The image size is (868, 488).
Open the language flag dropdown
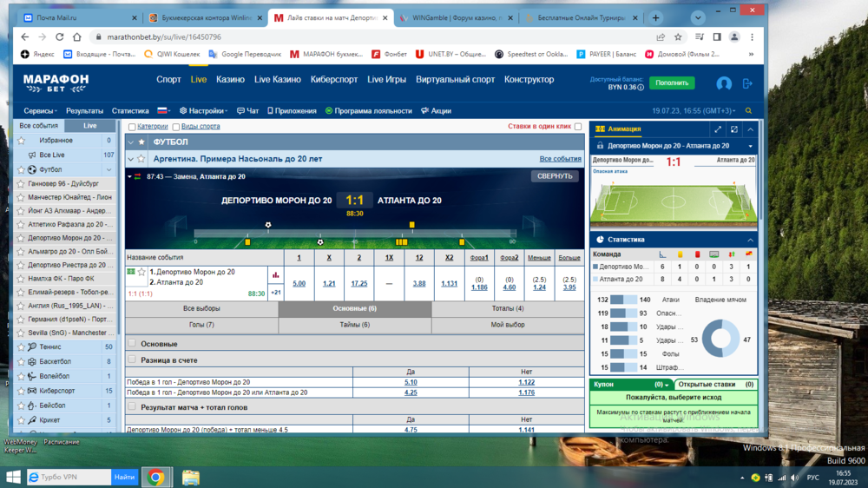163,111
